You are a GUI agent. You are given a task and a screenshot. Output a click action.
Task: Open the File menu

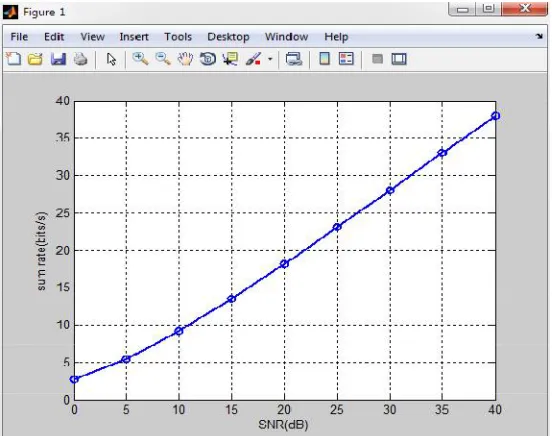(x=19, y=37)
